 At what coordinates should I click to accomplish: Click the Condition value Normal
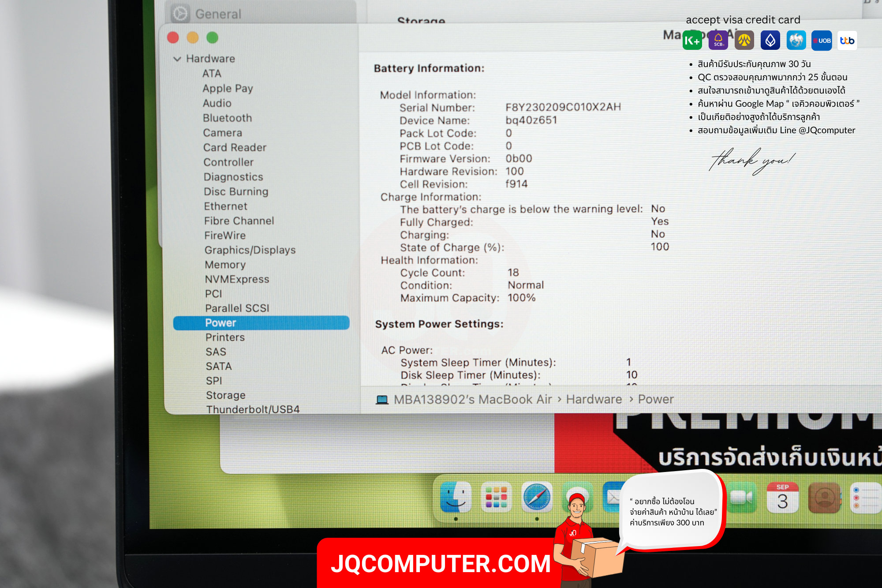point(526,285)
